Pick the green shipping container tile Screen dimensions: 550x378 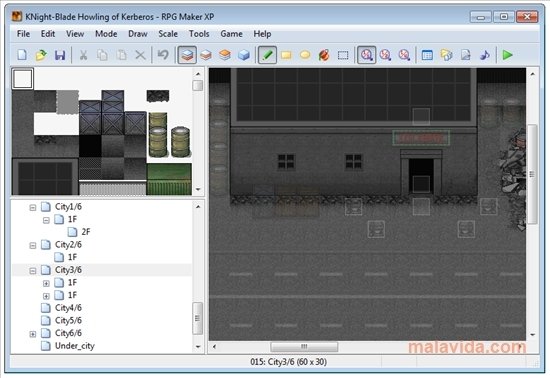click(x=169, y=179)
